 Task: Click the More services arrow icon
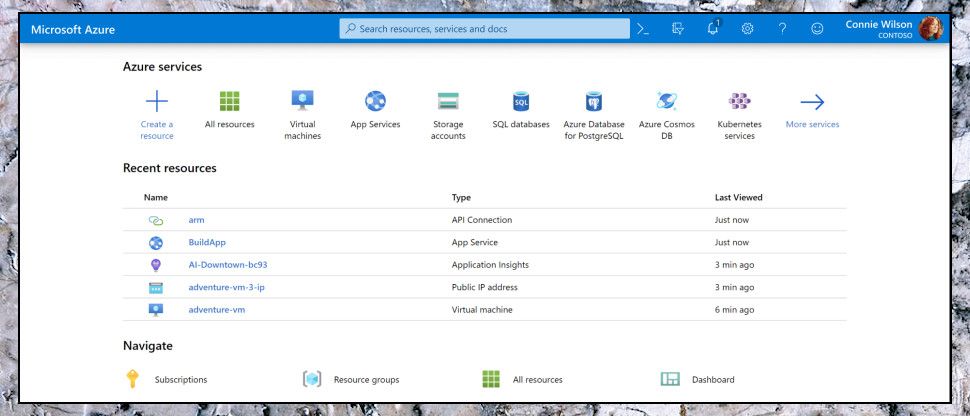point(812,102)
